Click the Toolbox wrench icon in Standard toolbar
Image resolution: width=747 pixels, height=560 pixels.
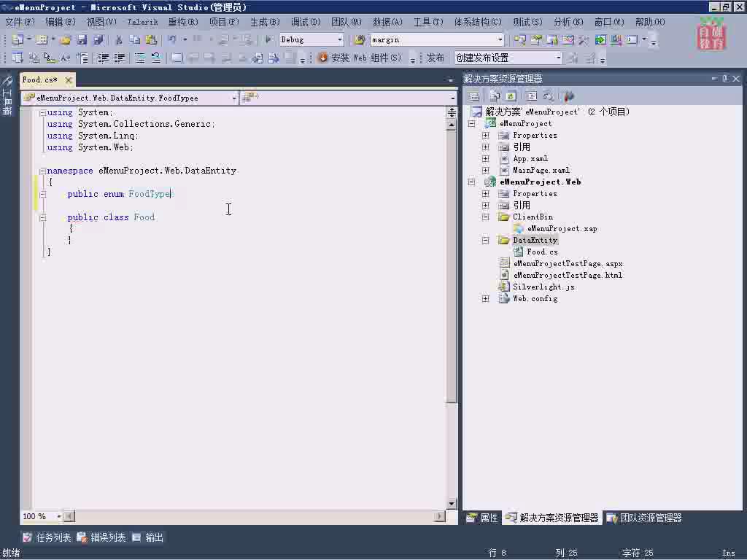[x=584, y=40]
